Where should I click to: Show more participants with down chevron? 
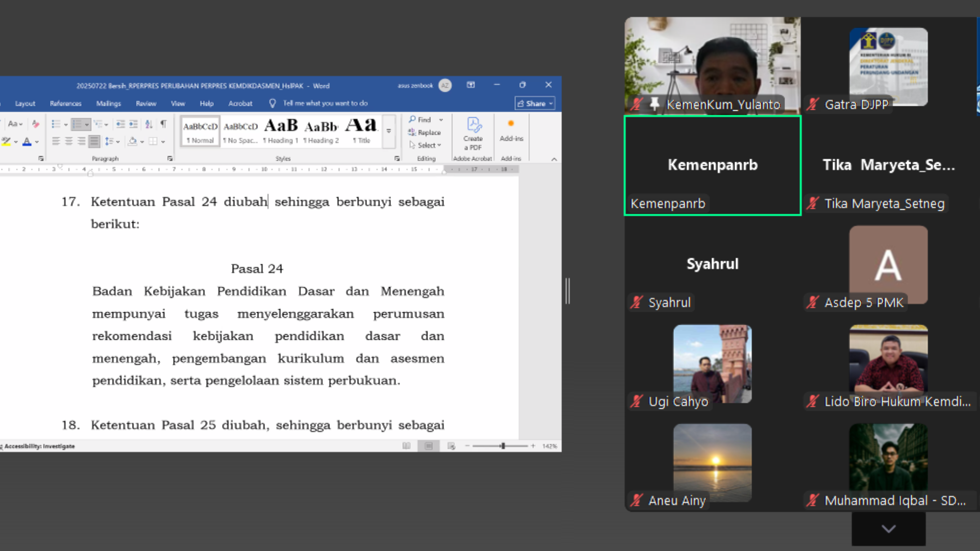[x=889, y=529]
